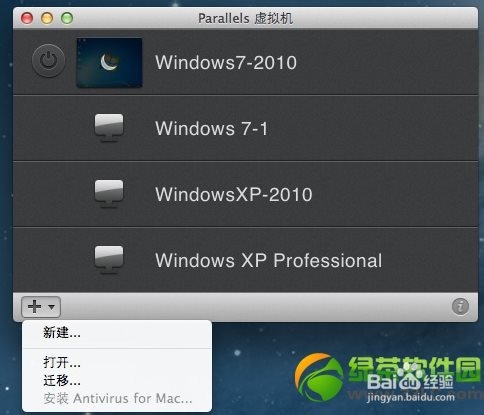Select the Windows XP Professional monitor icon

point(109,260)
